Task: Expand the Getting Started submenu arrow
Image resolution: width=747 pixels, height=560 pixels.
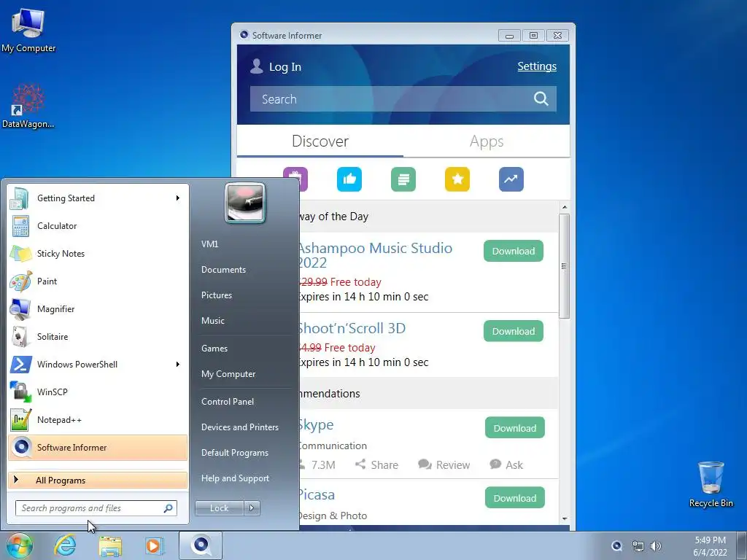Action: [x=178, y=198]
